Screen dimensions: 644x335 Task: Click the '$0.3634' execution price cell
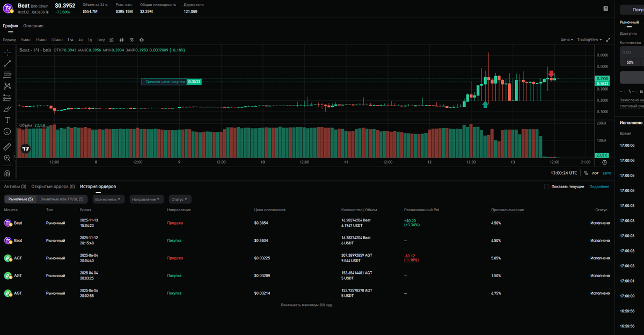click(x=262, y=240)
